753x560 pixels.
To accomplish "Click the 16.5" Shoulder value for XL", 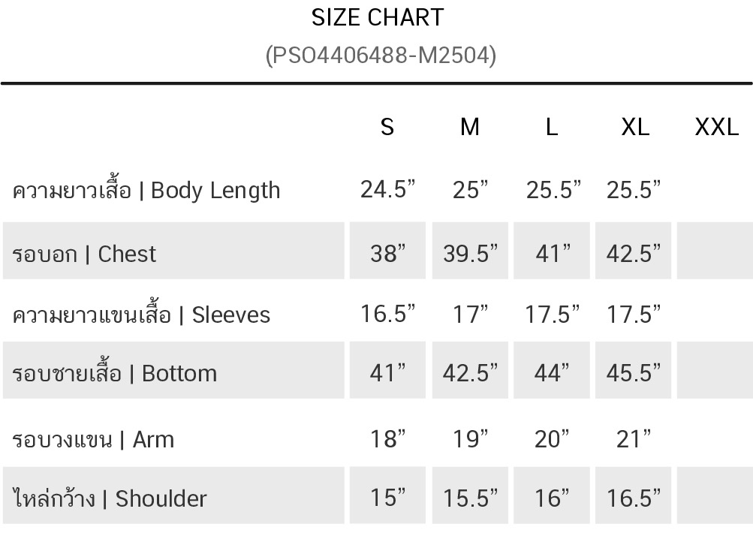I will pos(634,498).
